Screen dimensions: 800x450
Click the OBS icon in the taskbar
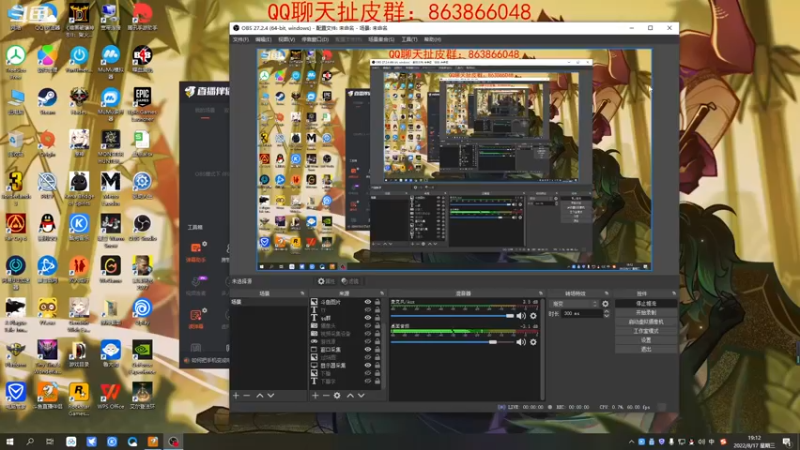(x=173, y=441)
